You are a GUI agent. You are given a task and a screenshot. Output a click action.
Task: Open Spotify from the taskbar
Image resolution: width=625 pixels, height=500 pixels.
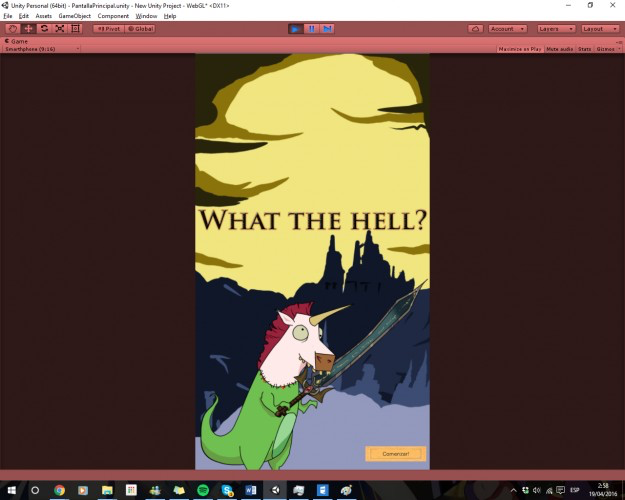click(x=203, y=490)
